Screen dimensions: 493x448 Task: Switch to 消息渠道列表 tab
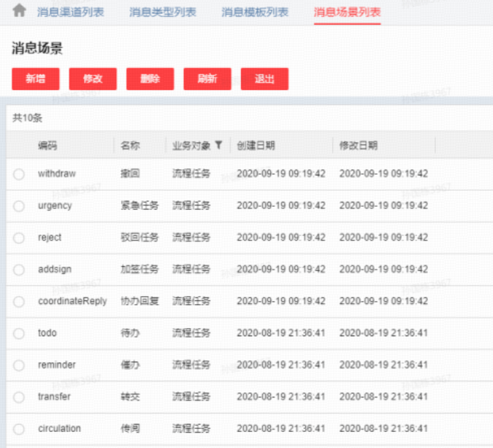pyautogui.click(x=70, y=12)
